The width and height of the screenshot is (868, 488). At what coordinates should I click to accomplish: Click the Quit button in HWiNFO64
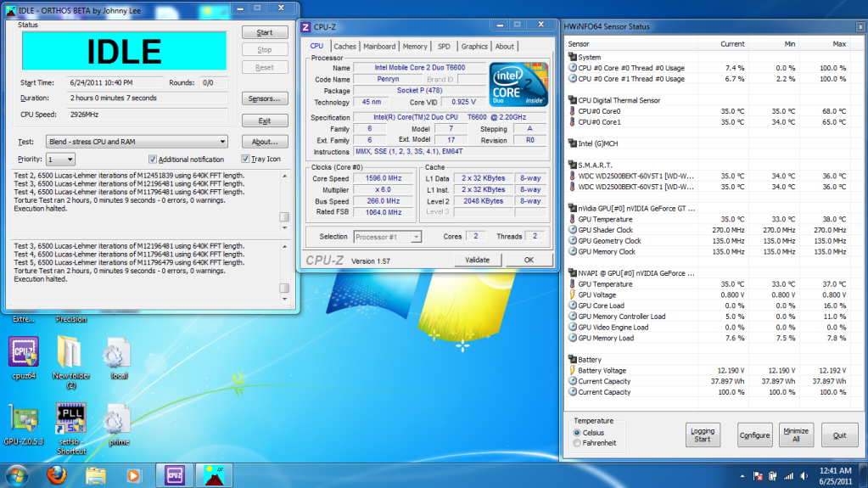839,435
